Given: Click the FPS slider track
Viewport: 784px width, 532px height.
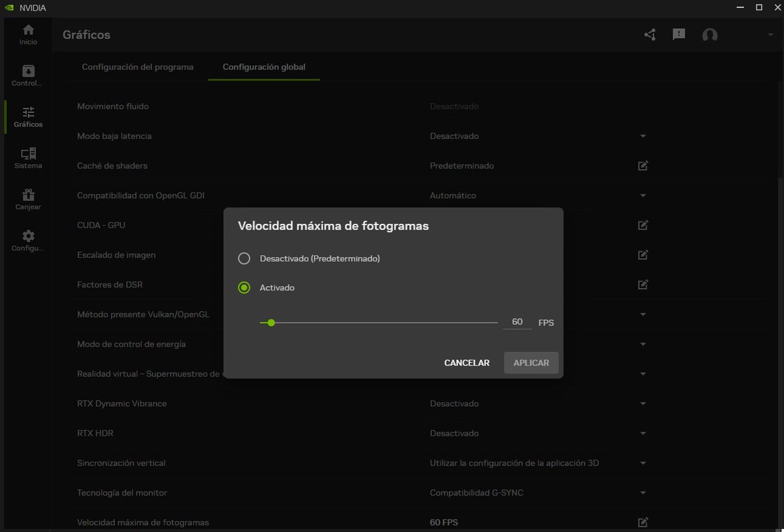Looking at the screenshot, I should tap(379, 322).
